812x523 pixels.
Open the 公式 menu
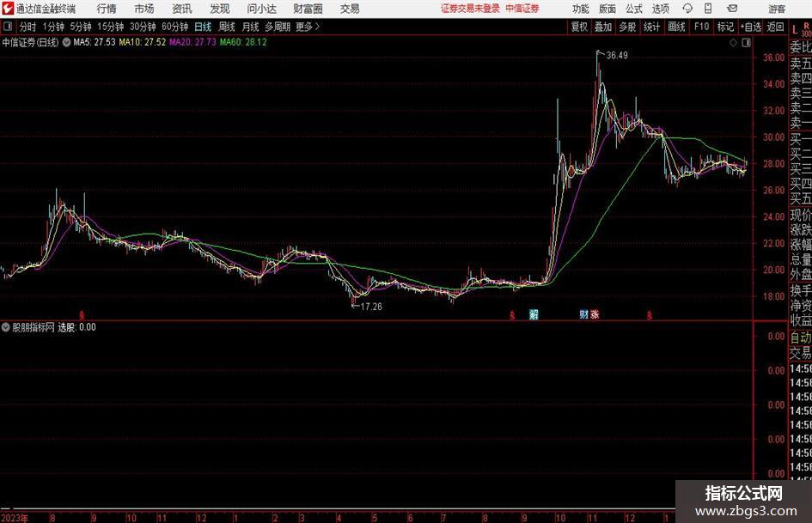[634, 9]
